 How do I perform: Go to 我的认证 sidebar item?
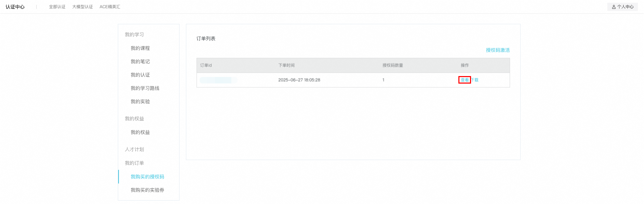140,75
